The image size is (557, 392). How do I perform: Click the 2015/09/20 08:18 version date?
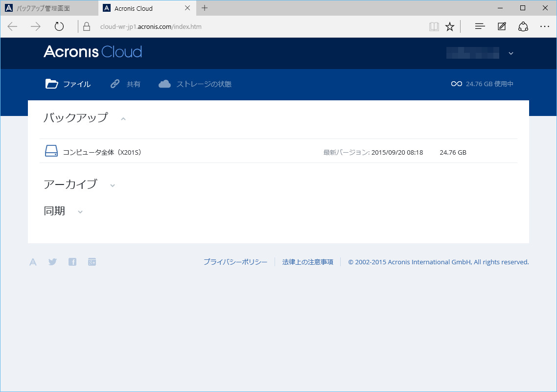(x=397, y=152)
